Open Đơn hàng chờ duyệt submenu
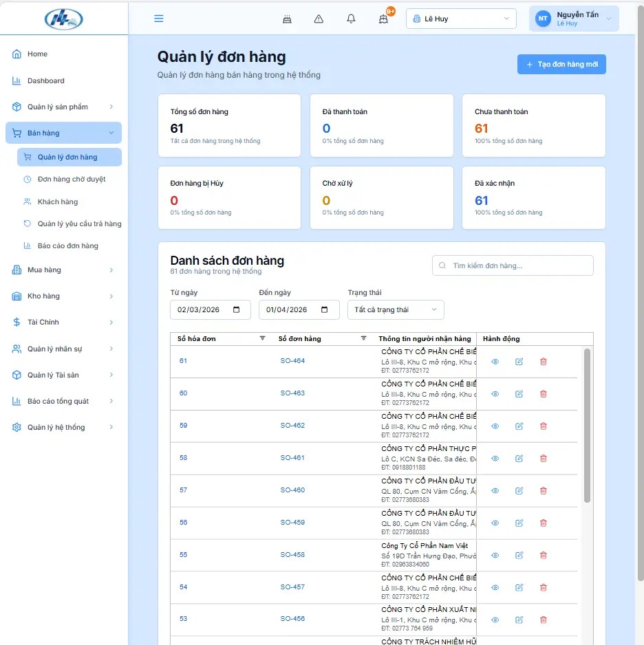This screenshot has height=645, width=644. pyautogui.click(x=69, y=179)
